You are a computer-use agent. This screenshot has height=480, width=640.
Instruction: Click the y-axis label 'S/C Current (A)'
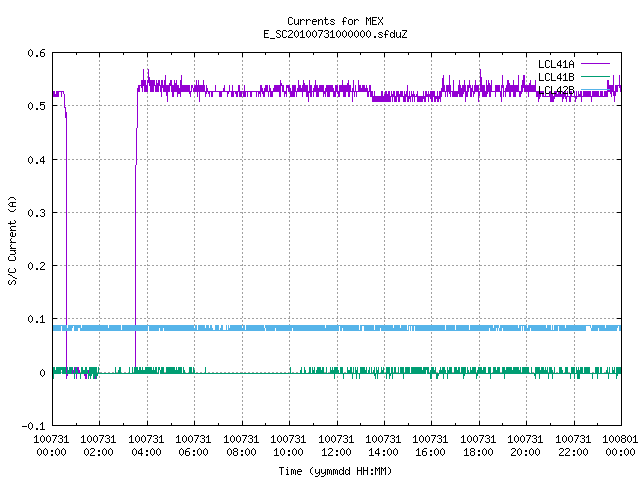coord(12,240)
